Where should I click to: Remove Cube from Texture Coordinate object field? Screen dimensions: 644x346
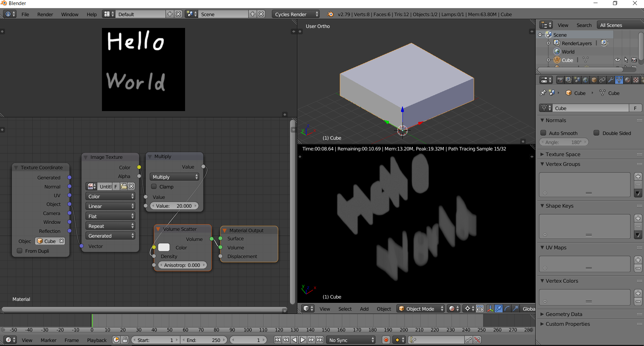(x=62, y=241)
